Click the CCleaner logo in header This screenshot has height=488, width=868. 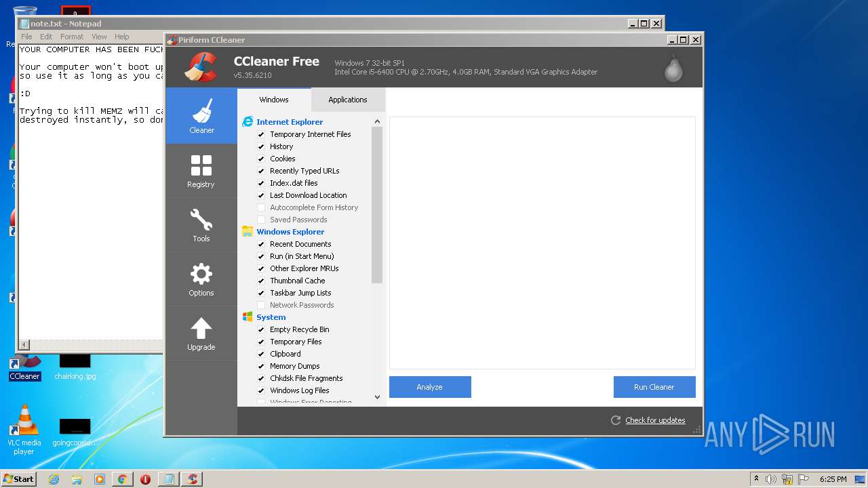(x=201, y=66)
